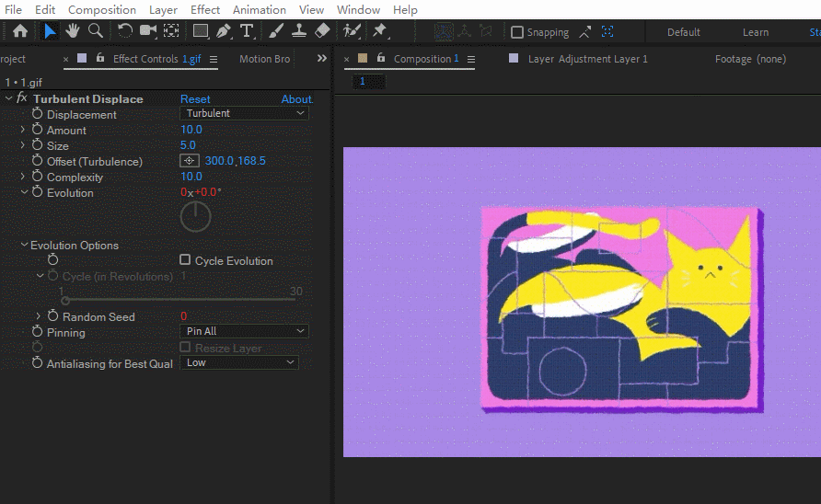Switch to Default workspace
The height and width of the screenshot is (504, 821).
683,32
